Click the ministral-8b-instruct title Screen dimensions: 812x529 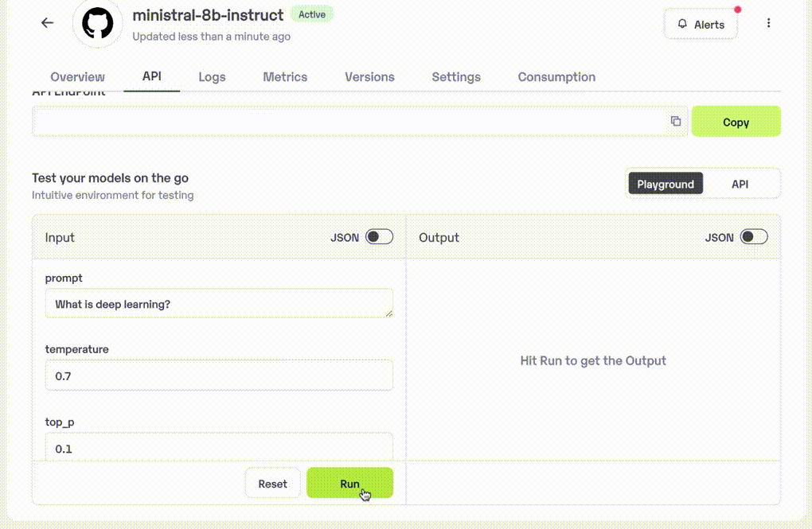[208, 15]
